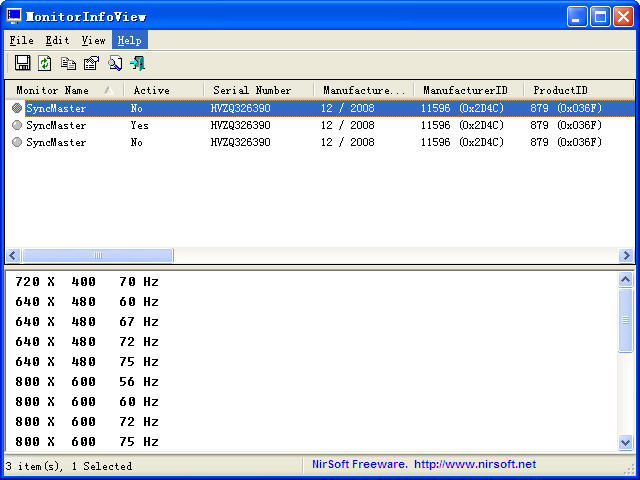The image size is (640, 480).
Task: Click the '800 X 600 60 Hz' line
Action: pos(87,402)
